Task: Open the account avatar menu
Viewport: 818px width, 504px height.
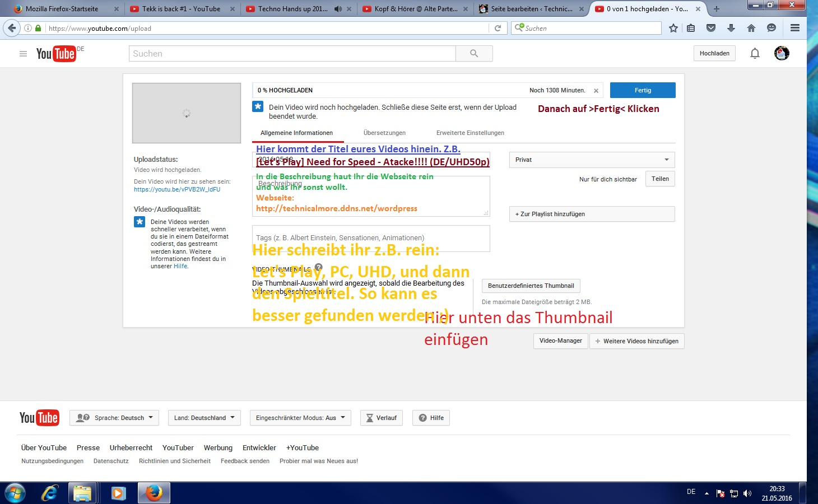Action: coord(782,54)
